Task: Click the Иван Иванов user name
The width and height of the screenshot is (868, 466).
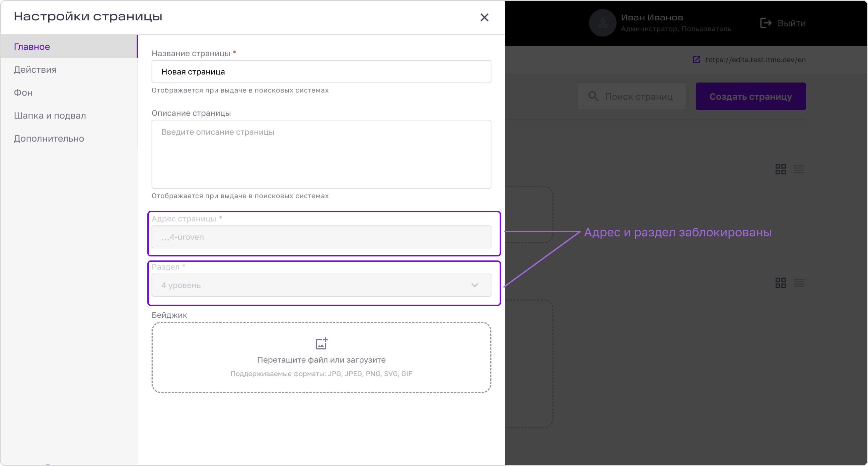Action: (652, 17)
